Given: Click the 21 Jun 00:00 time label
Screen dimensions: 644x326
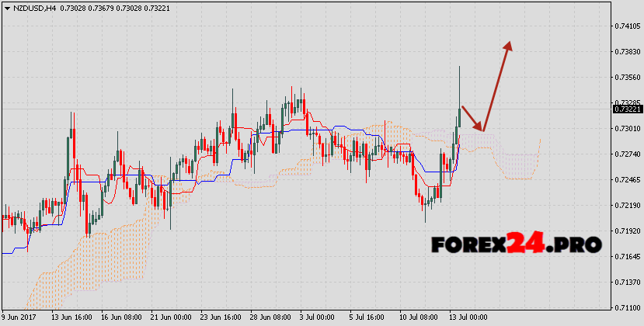Looking at the screenshot, I should tap(171, 317).
